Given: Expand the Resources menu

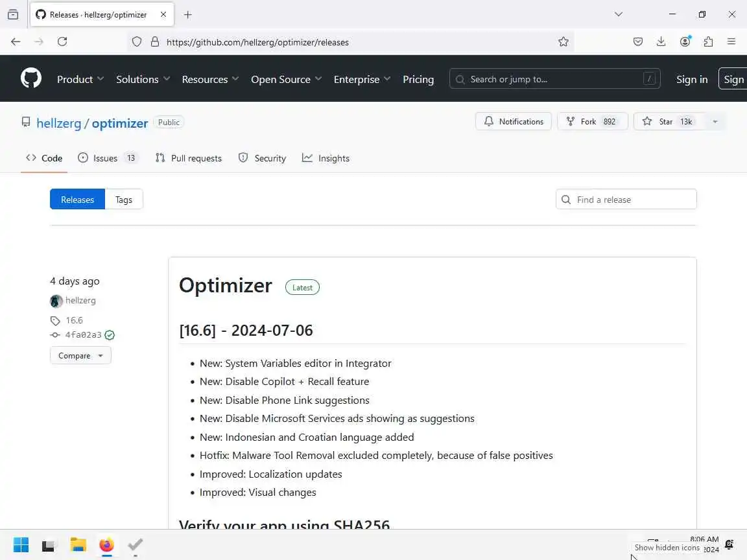Looking at the screenshot, I should [210, 79].
